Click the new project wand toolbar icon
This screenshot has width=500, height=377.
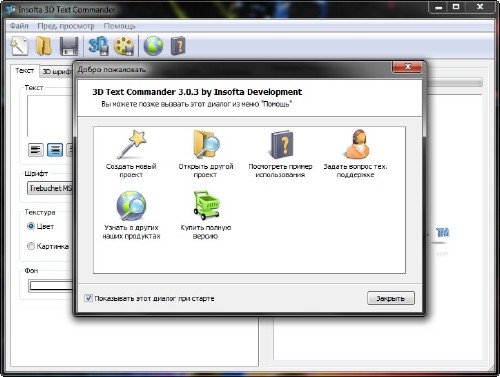click(x=19, y=46)
